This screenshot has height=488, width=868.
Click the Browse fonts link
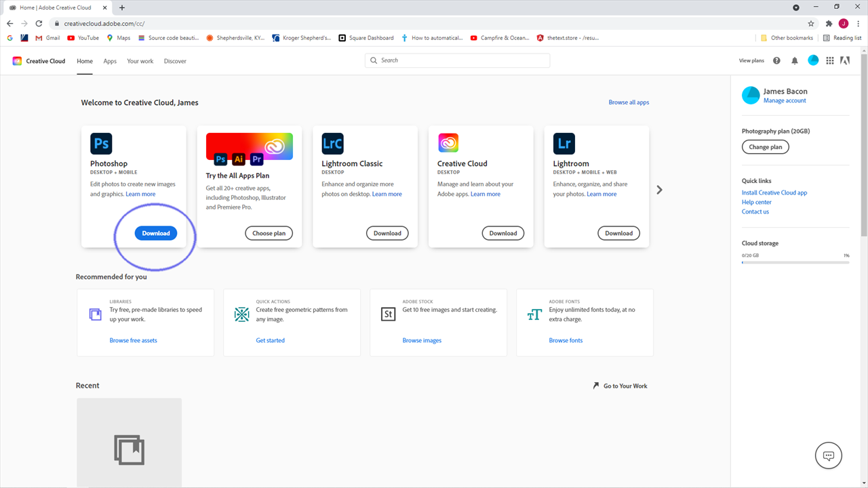(x=566, y=340)
